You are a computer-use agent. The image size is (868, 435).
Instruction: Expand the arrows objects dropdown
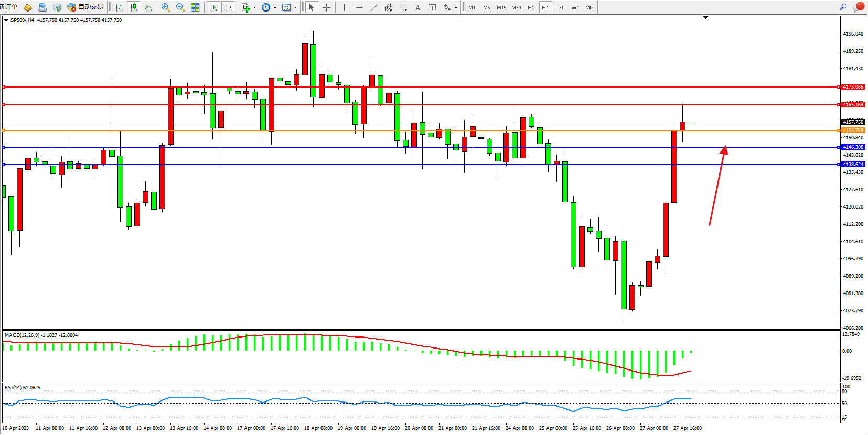coord(456,7)
